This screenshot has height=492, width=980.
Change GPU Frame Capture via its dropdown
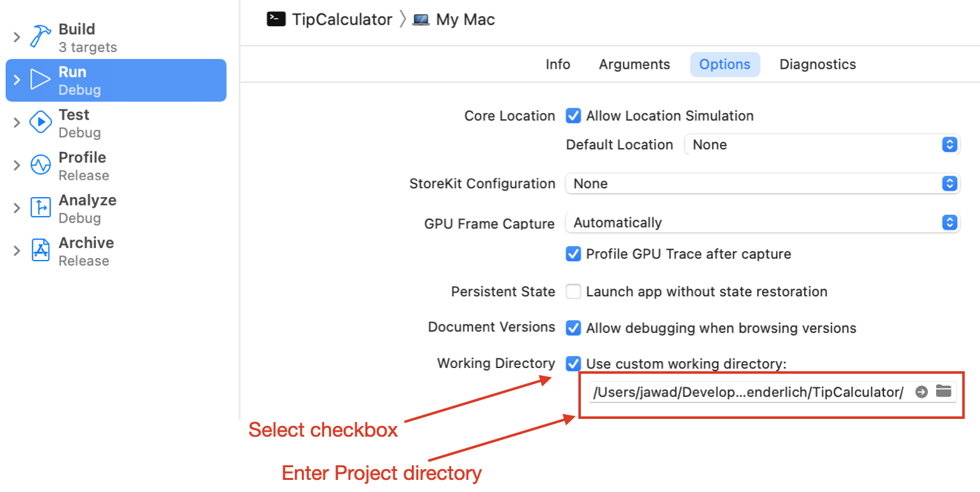point(949,222)
